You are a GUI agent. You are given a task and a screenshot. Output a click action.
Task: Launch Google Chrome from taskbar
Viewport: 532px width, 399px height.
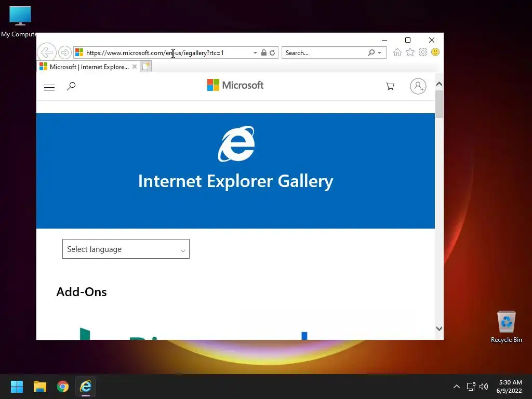pos(63,387)
